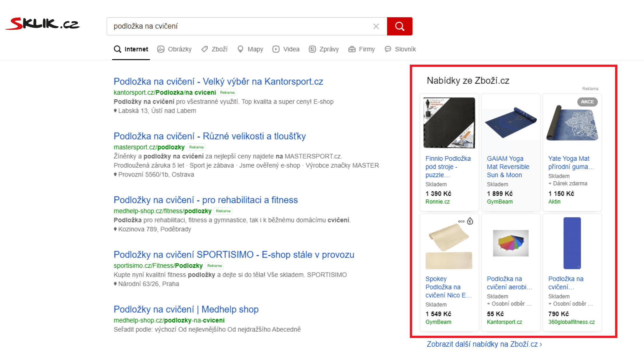644x364 pixels.
Task: Click the Firmy briefcase icon
Action: tap(352, 49)
